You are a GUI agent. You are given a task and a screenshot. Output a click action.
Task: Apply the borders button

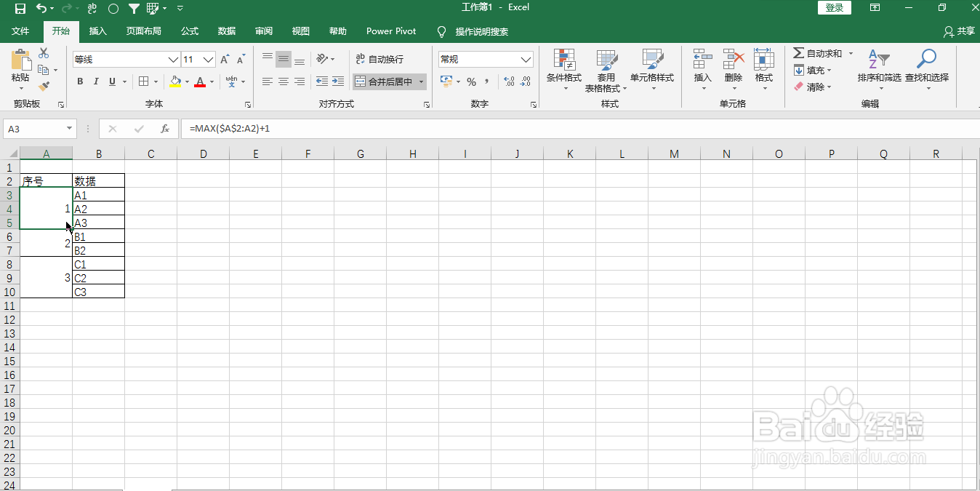[x=144, y=81]
